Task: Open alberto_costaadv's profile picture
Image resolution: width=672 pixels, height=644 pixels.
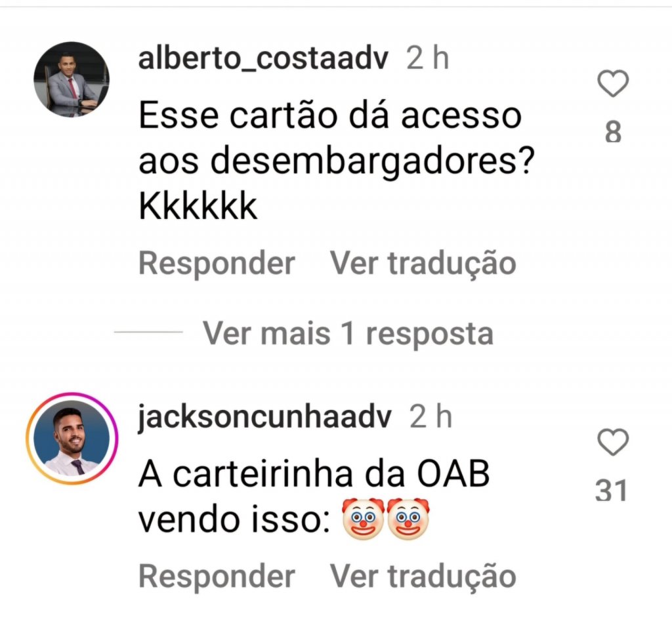Action: pos(72,79)
